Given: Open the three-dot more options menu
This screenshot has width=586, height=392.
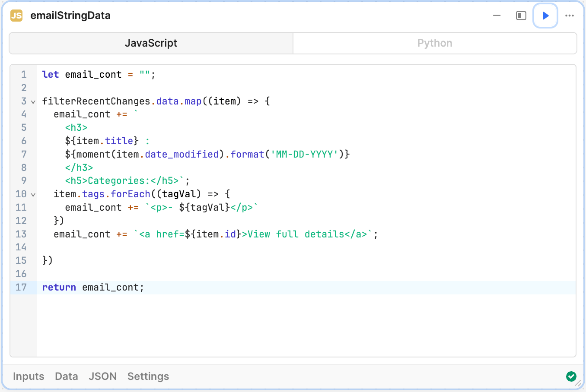Looking at the screenshot, I should (570, 16).
